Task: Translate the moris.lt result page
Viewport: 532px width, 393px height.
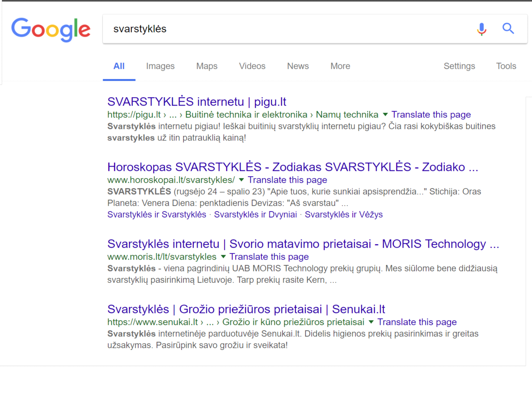Action: [x=269, y=257]
